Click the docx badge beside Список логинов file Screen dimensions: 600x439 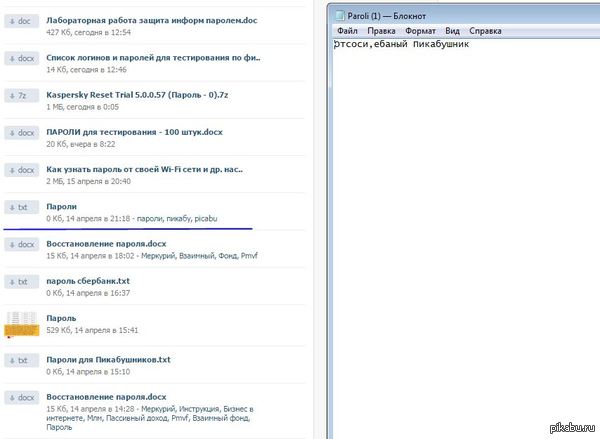[21, 58]
